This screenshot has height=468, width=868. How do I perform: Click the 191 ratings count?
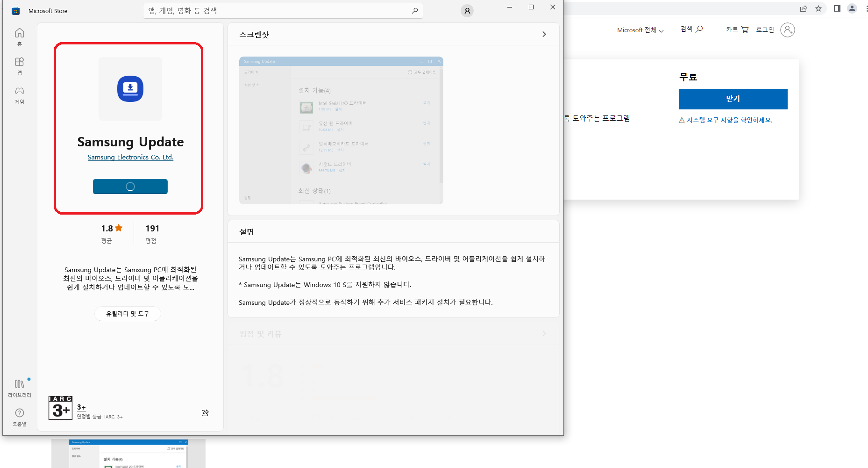click(x=152, y=228)
